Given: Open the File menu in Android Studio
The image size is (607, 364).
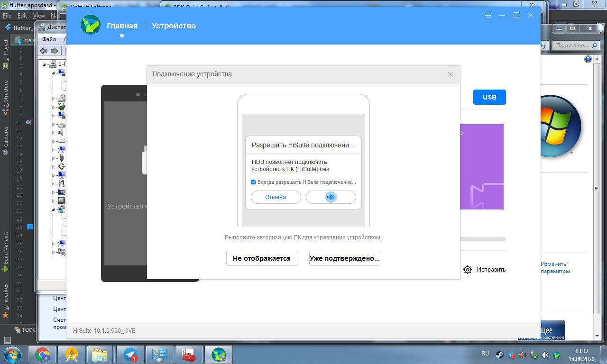Looking at the screenshot, I should tap(7, 16).
